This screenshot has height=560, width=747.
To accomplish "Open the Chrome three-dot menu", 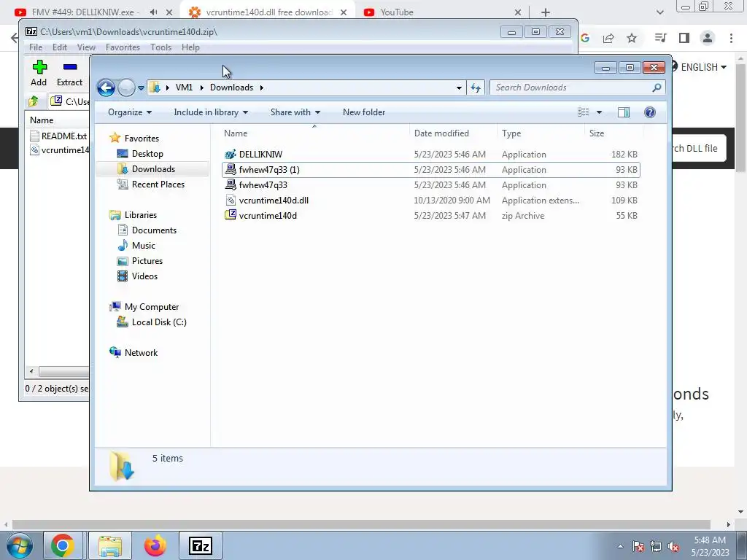I will click(x=731, y=38).
